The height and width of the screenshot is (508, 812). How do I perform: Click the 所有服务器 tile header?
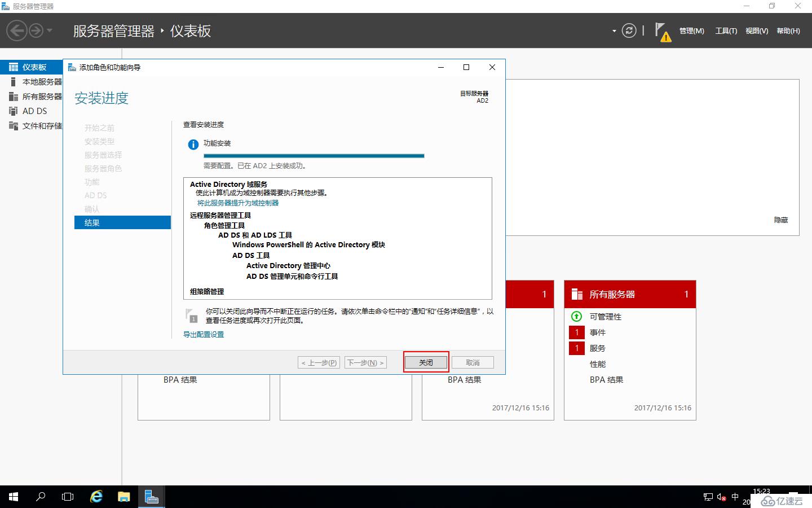pyautogui.click(x=630, y=294)
